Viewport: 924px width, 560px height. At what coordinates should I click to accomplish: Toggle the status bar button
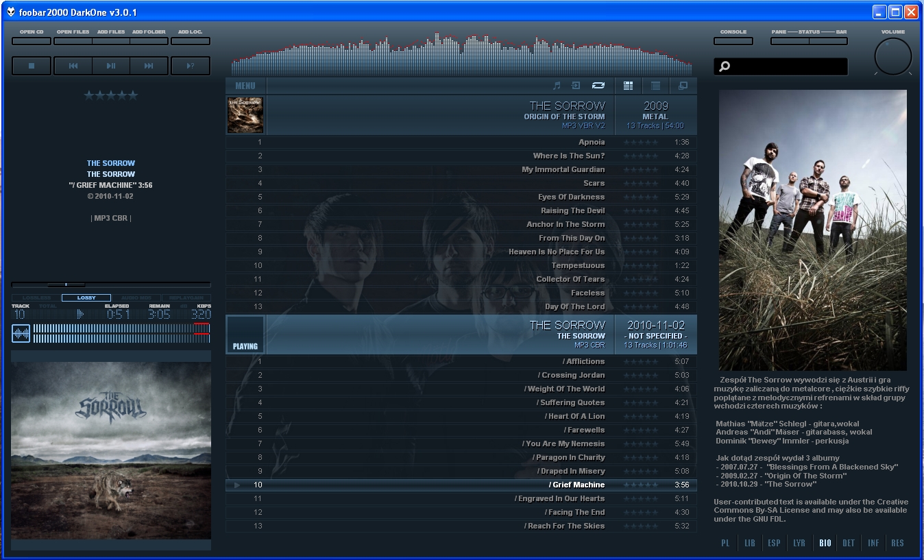point(828,41)
